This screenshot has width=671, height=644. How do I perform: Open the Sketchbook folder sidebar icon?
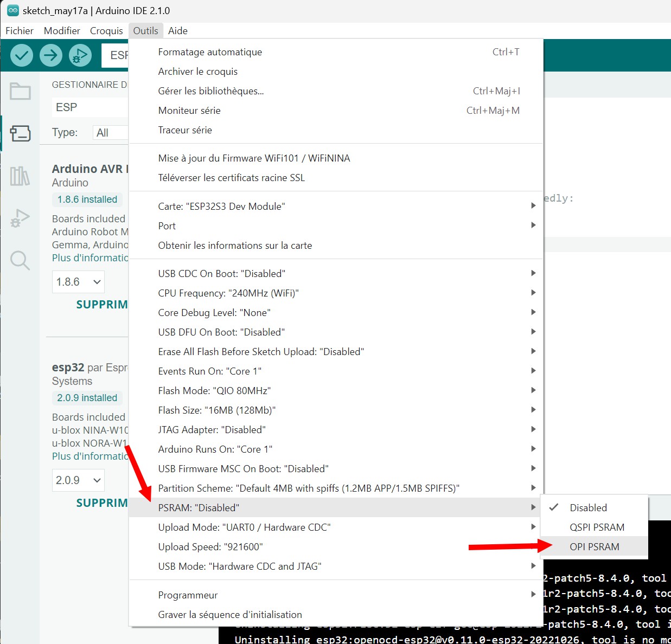click(20, 91)
